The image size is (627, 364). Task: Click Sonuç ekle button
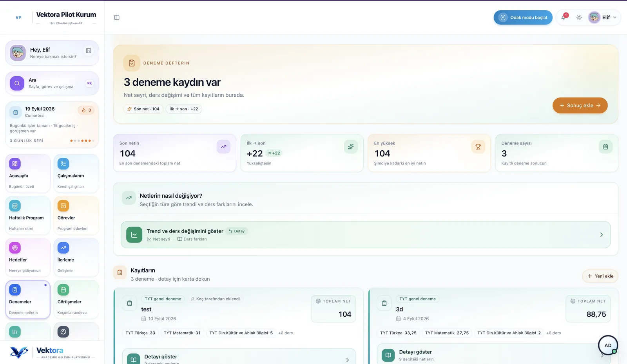pyautogui.click(x=580, y=105)
